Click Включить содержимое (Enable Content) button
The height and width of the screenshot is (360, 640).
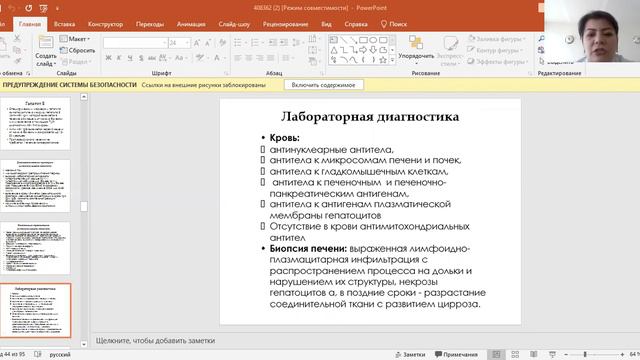(x=323, y=85)
